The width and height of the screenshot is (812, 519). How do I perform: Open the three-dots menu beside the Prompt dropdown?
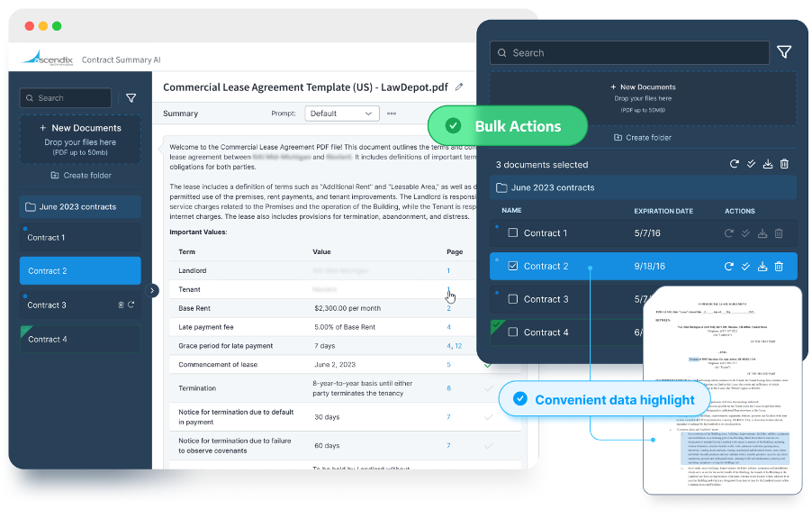392,114
